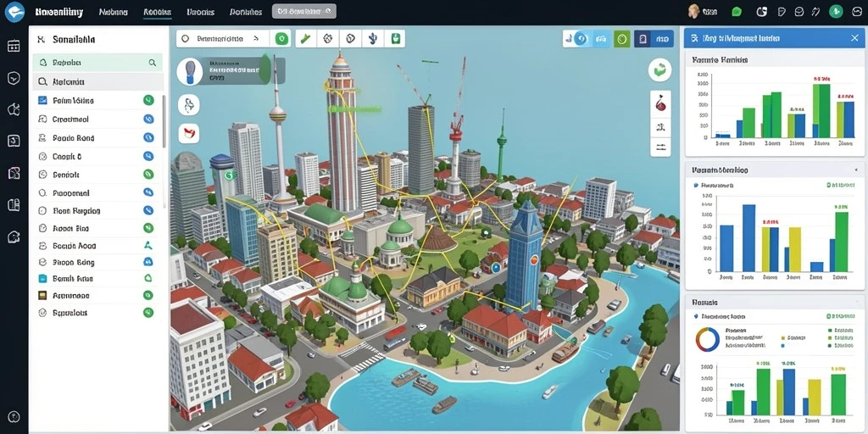Click the blue bird logo in top-left corner
This screenshot has width=868, height=434.
click(x=14, y=12)
